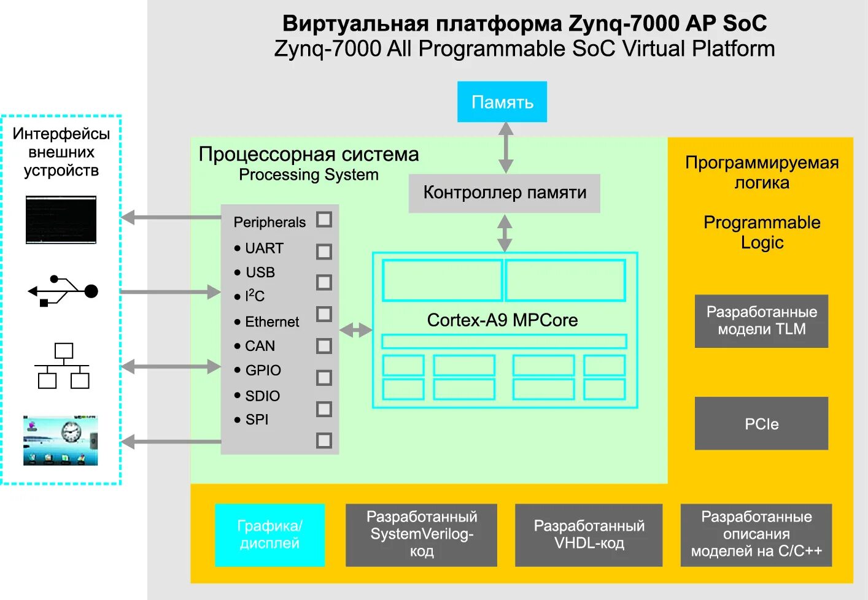Click the USB trident symbol icon
This screenshot has height=600, width=868.
click(x=63, y=291)
